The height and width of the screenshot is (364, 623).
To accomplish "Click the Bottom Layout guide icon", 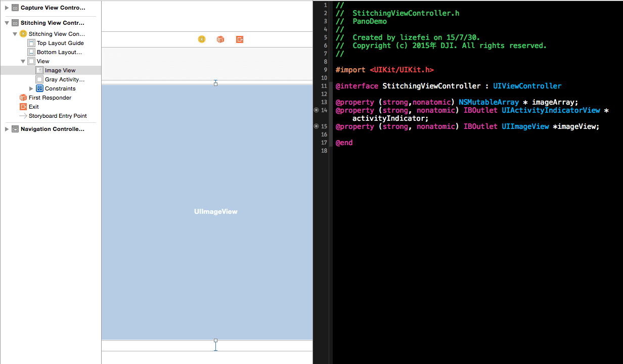I will [31, 52].
